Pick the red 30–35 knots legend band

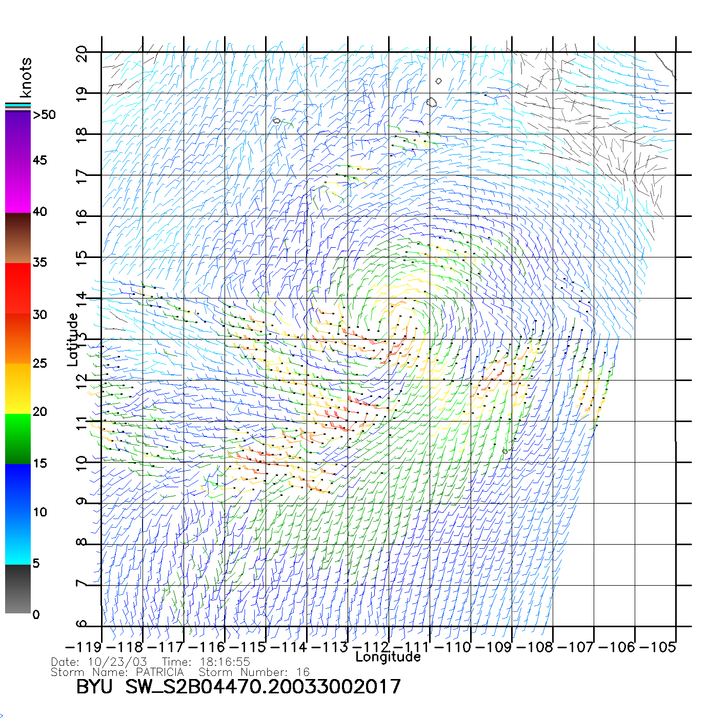(x=18, y=287)
